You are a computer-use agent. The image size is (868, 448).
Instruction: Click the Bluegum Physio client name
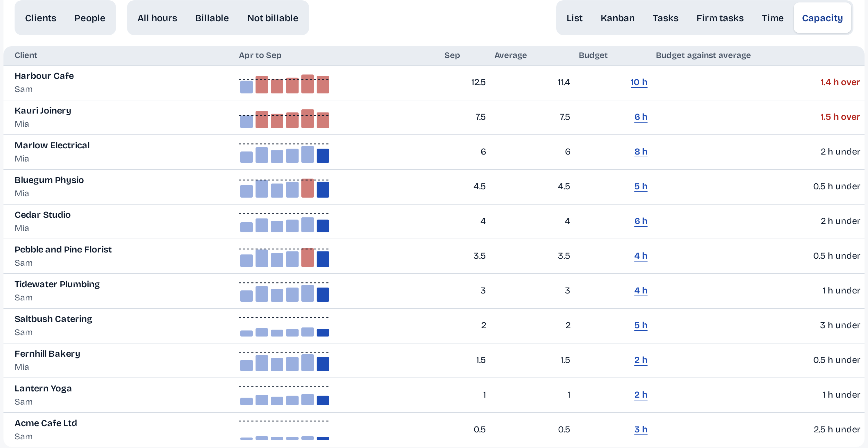point(49,180)
